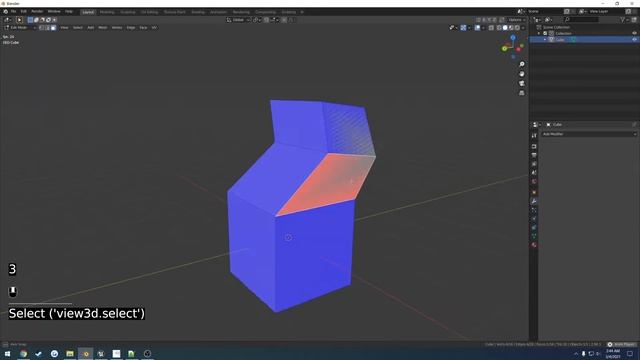Click the View Layer name field

pyautogui.click(x=607, y=11)
